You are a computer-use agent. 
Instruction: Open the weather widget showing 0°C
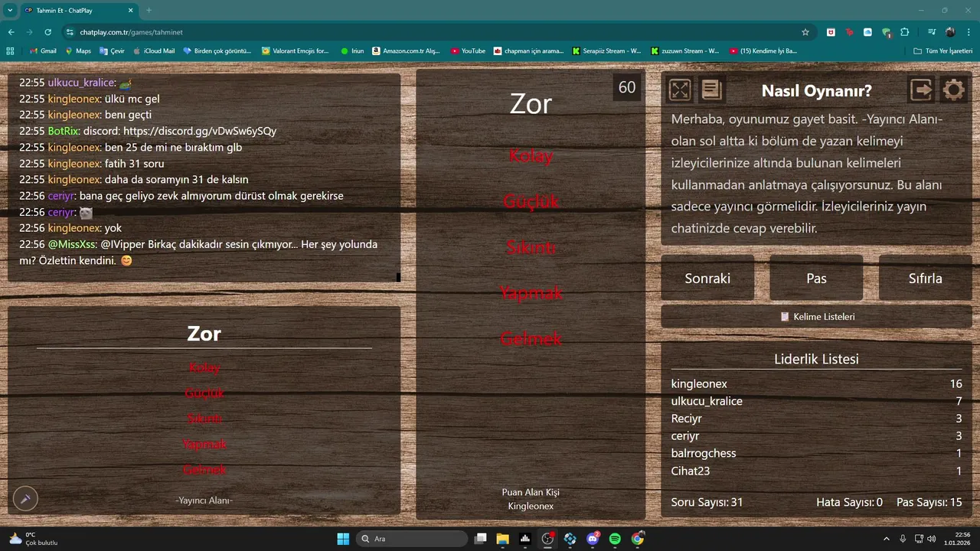[x=32, y=539]
